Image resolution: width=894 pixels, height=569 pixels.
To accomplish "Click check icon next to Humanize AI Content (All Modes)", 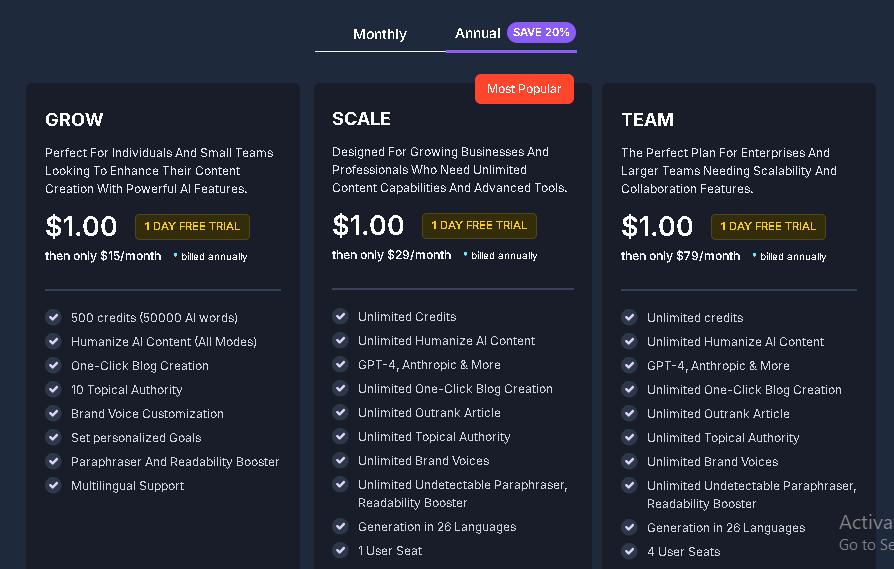I will pyautogui.click(x=54, y=341).
